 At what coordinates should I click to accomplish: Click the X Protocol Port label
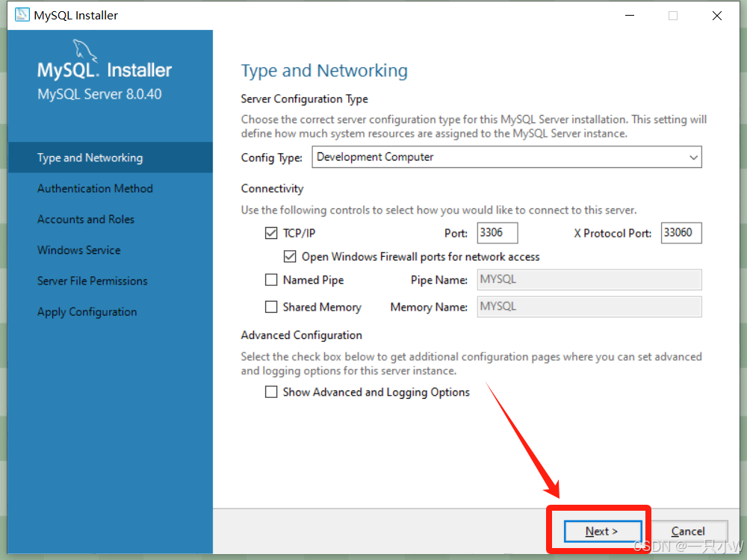click(x=613, y=233)
